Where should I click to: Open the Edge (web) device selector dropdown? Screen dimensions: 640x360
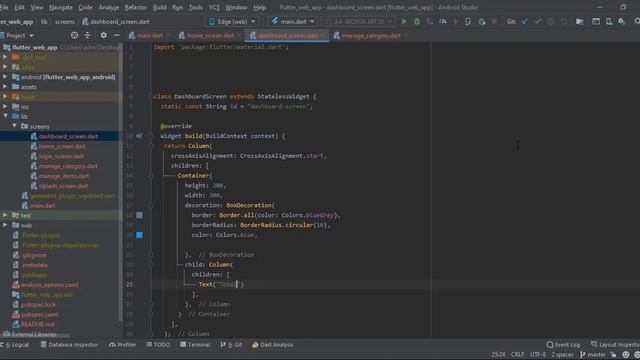pos(232,22)
